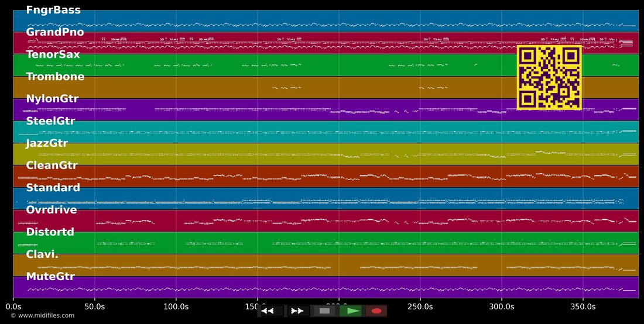Image resolution: width=644 pixels, height=324 pixels.
Task: Select the Trombone track label
Action: click(55, 77)
